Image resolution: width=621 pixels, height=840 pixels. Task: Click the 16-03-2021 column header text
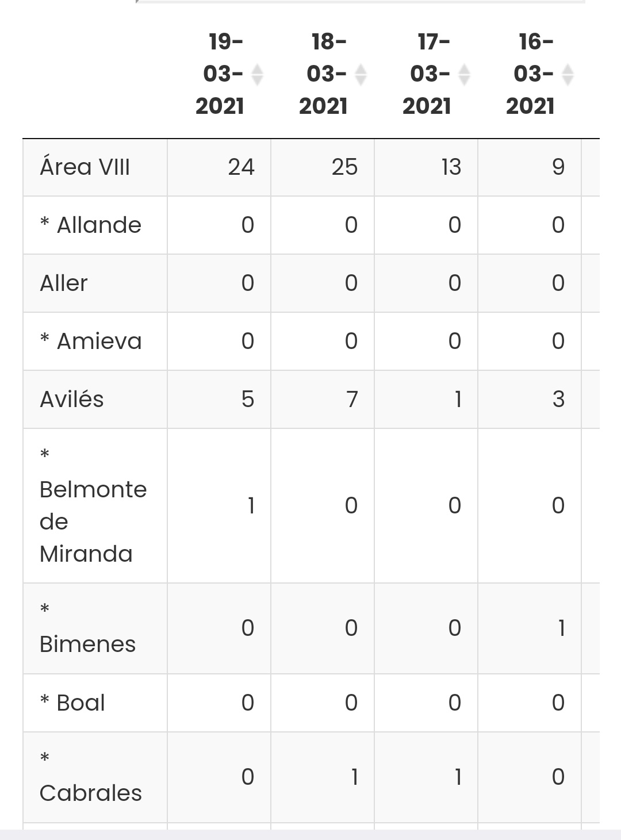pos(530,74)
